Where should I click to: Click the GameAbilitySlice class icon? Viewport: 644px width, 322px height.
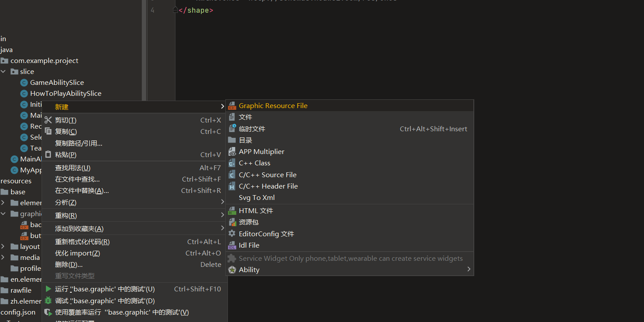point(24,82)
